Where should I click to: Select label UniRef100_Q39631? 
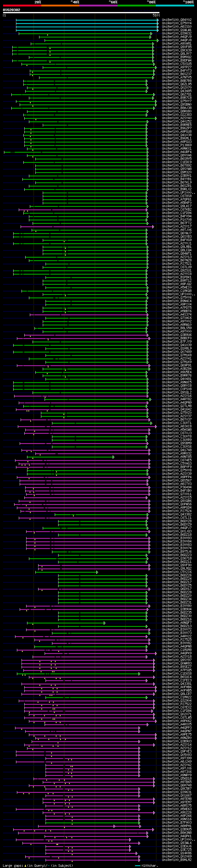pyautogui.click(x=176, y=792)
